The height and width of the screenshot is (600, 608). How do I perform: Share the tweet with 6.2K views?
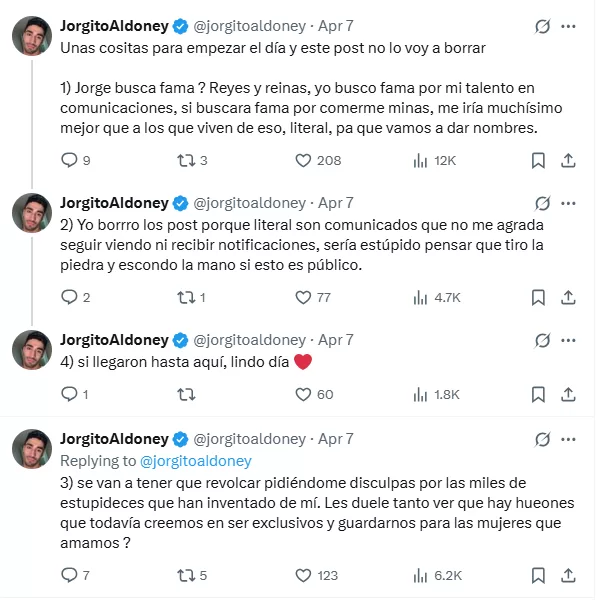click(567, 575)
